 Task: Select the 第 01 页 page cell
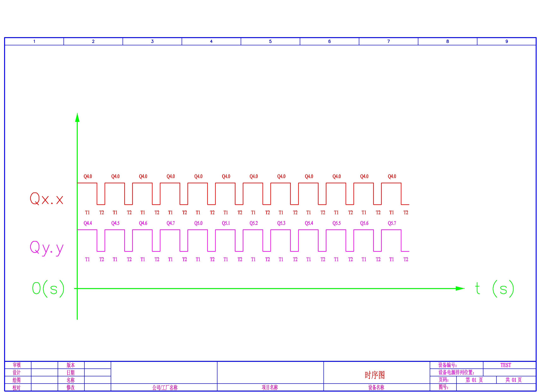pos(474,380)
